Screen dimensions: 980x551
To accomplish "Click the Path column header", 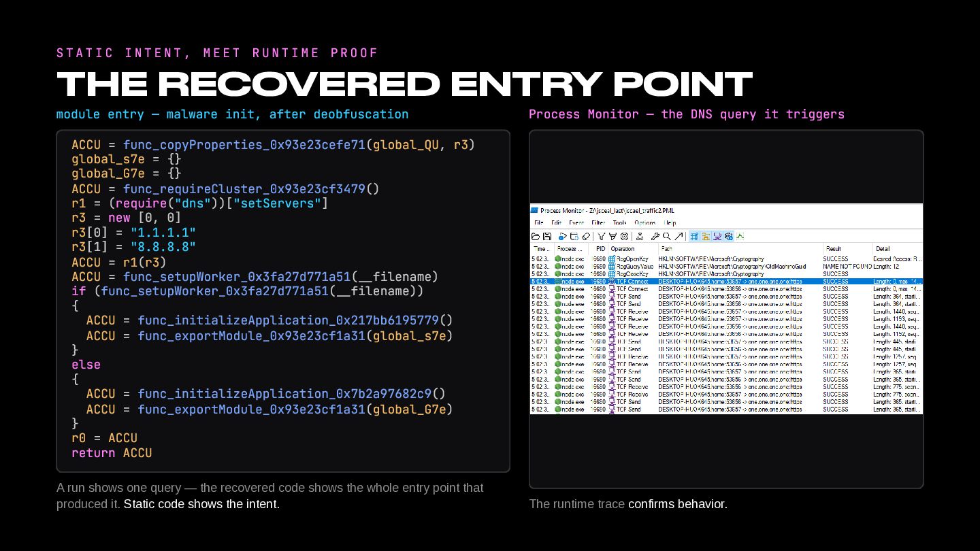I will (x=740, y=249).
